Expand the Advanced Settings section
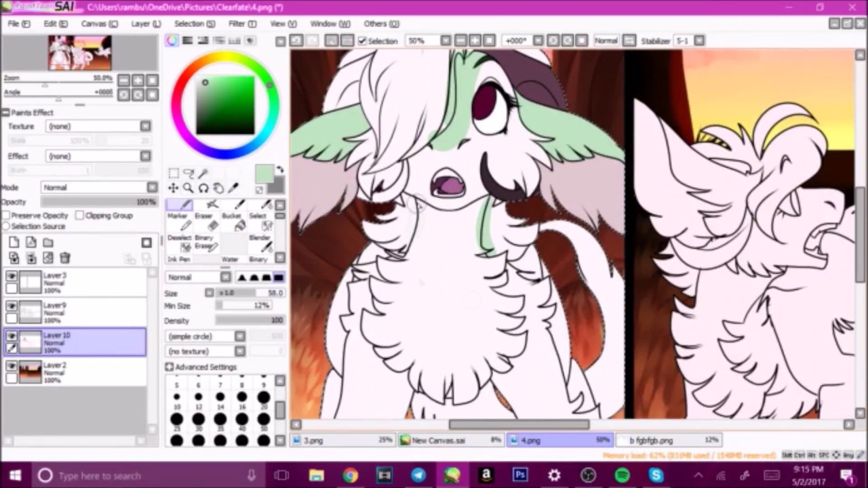Viewport: 868px width, 488px height. pos(169,367)
